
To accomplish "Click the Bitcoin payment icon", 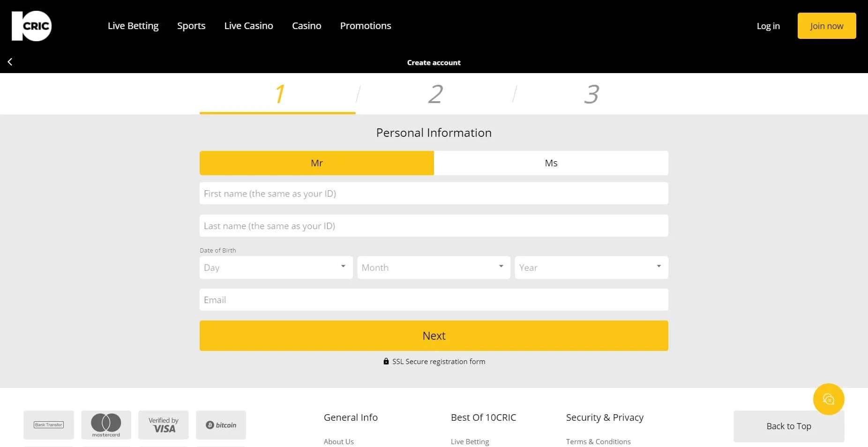I will 221,425.
